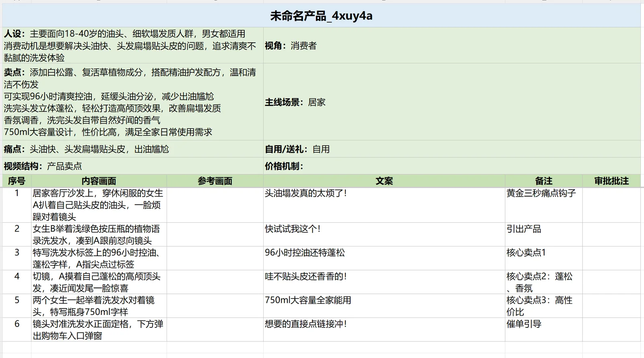Select the cell starting 切镜，A摸着自己蓬松
Screen dimensions: 644x358
(x=99, y=282)
